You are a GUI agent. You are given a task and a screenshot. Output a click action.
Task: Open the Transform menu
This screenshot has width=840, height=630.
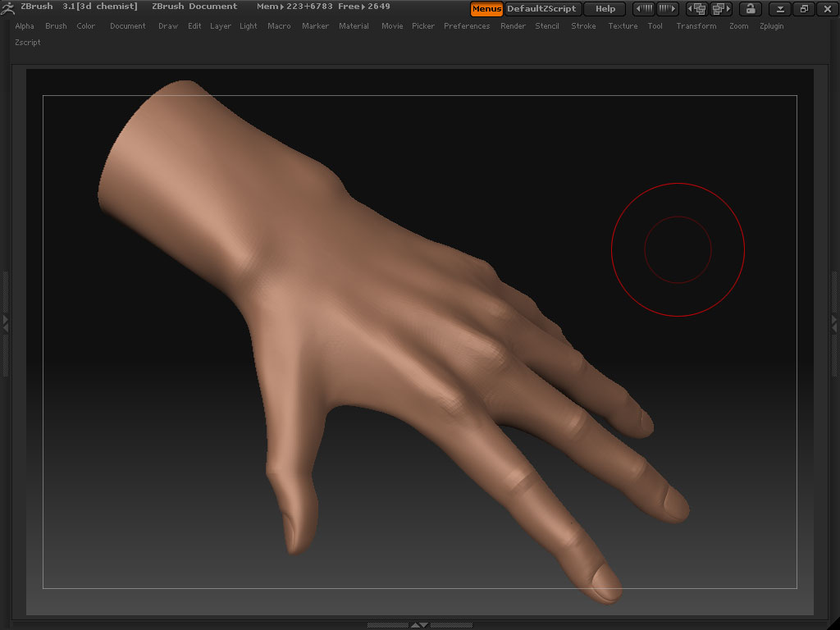coord(696,25)
